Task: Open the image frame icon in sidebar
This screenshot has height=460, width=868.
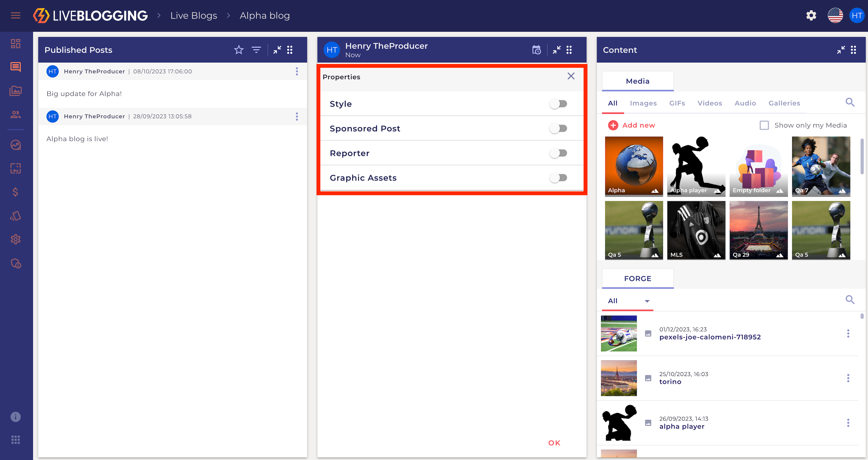Action: (15, 168)
